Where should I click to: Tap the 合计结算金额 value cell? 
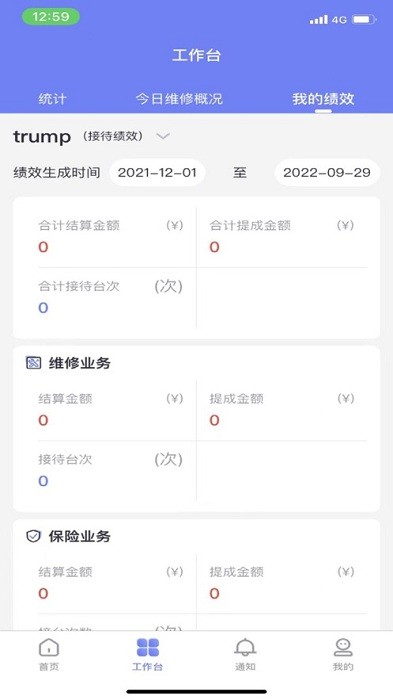[111, 237]
